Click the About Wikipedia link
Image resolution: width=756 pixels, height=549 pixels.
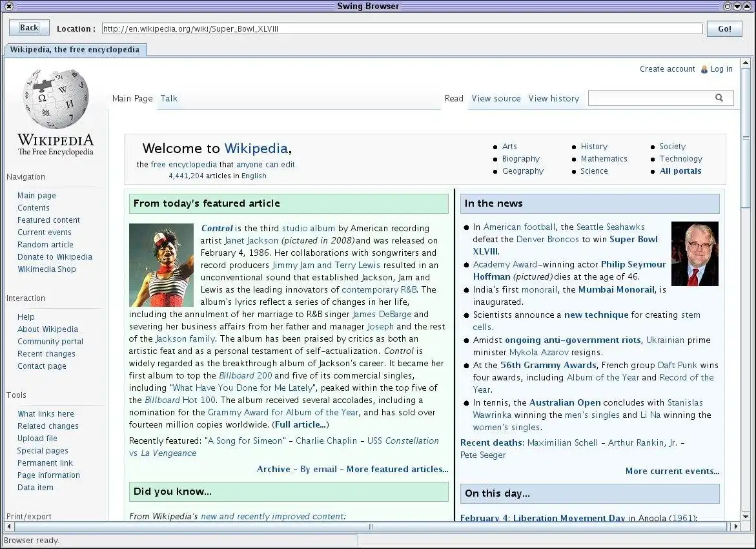(47, 329)
